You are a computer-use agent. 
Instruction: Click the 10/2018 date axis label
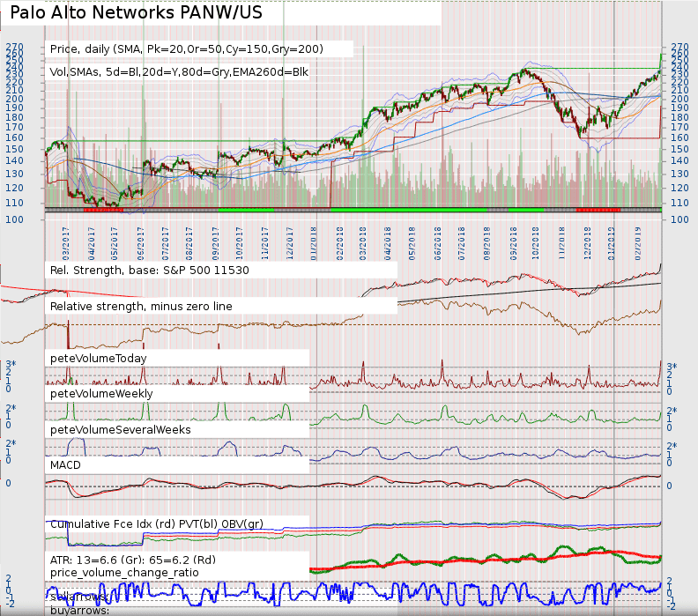(536, 243)
